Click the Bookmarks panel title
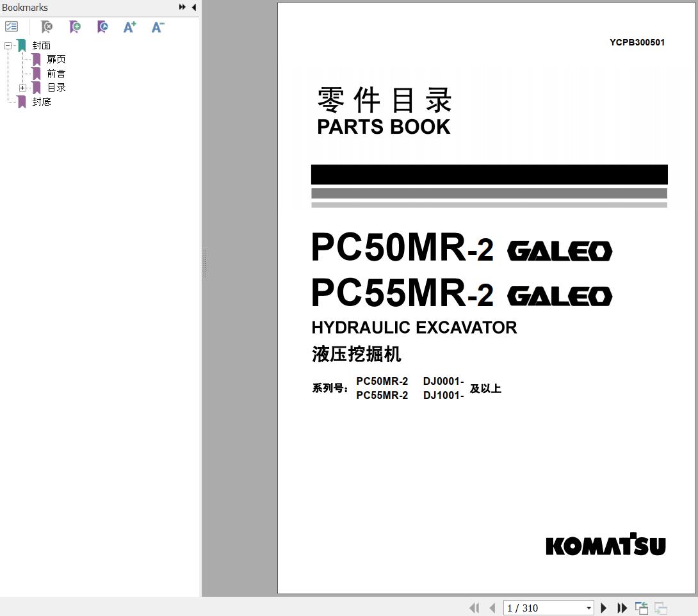This screenshot has height=616, width=698. pos(25,8)
